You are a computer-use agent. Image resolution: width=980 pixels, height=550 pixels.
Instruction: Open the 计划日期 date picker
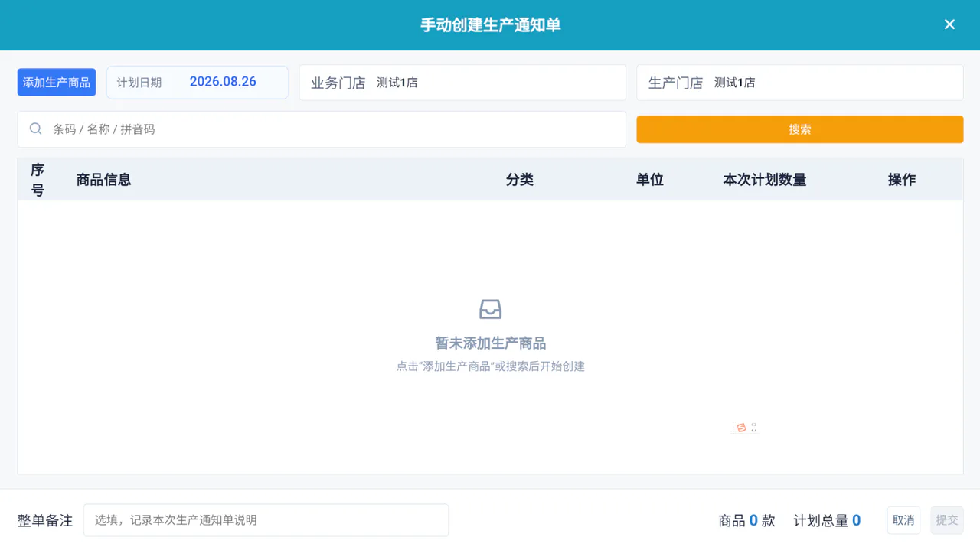pyautogui.click(x=198, y=83)
